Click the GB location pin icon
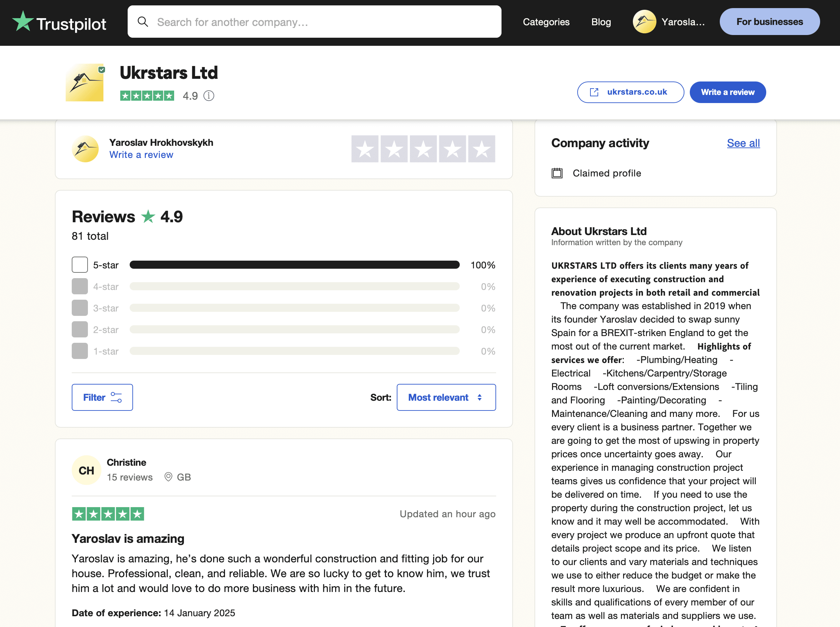This screenshot has width=840, height=627. click(x=168, y=477)
